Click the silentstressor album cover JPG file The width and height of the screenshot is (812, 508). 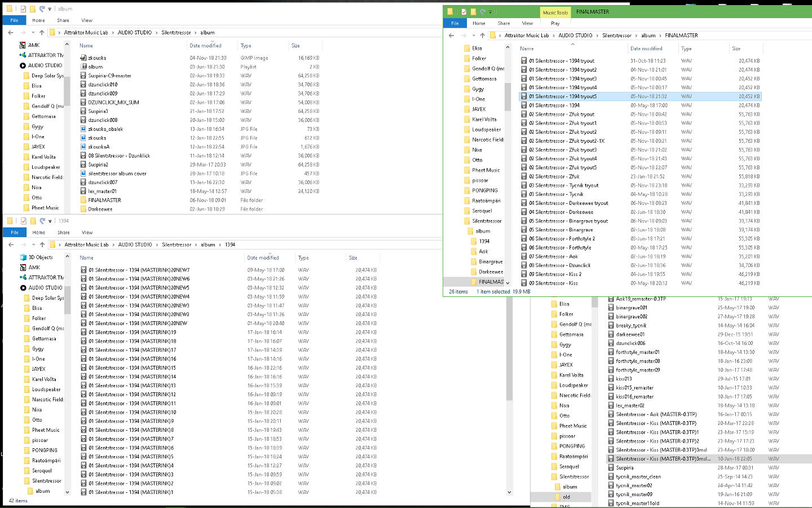point(117,174)
